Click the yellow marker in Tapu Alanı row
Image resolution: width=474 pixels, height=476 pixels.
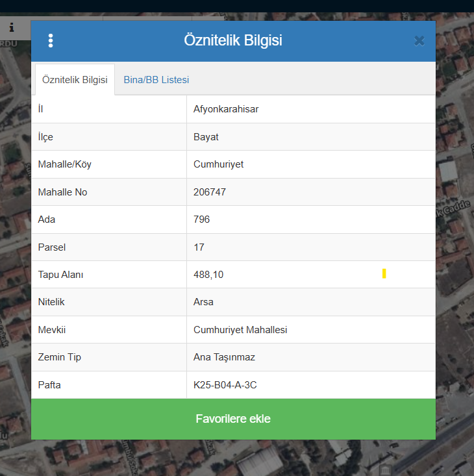pos(384,273)
